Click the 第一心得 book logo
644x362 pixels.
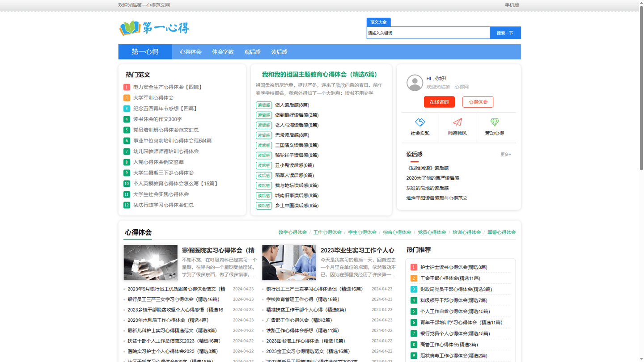[154, 28]
